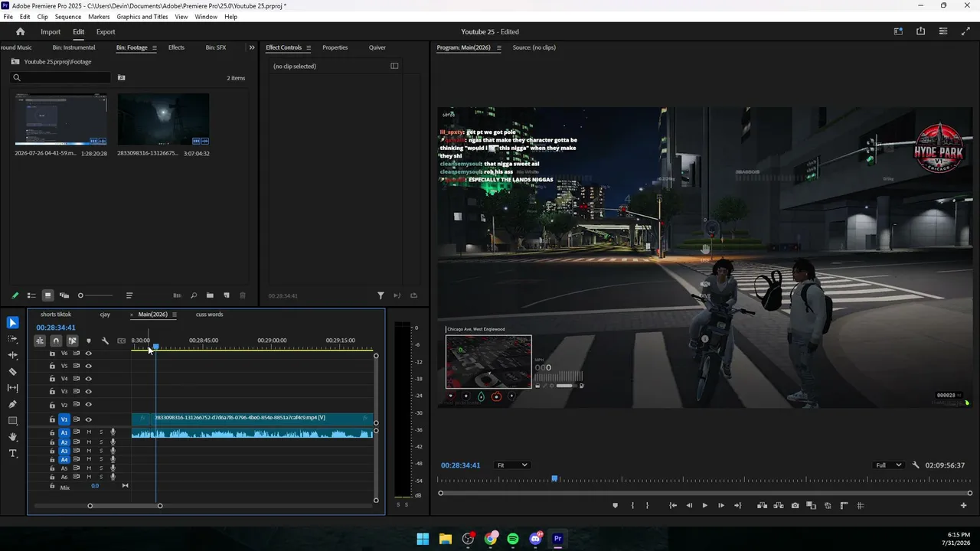Click Mark Out bracket in Program monitor
The width and height of the screenshot is (980, 551).
tap(647, 505)
